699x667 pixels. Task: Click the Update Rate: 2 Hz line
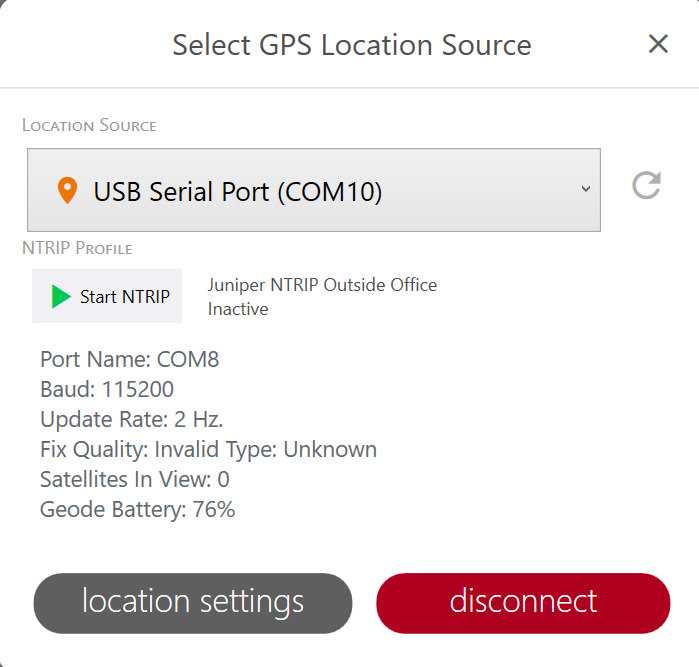pyautogui.click(x=131, y=419)
